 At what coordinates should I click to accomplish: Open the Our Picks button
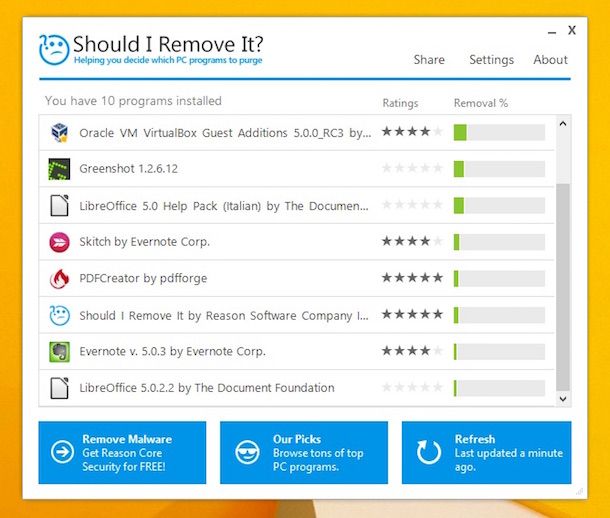(x=304, y=453)
